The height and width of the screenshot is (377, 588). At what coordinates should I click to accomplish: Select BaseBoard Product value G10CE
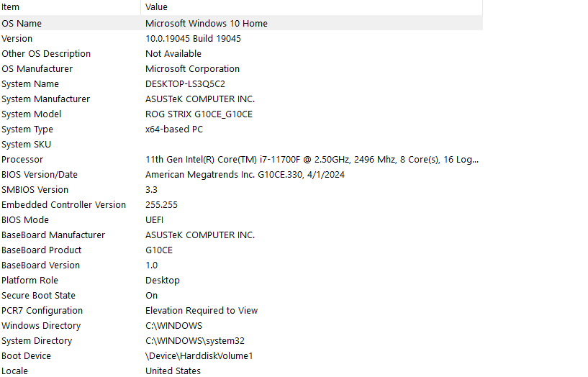coord(159,250)
